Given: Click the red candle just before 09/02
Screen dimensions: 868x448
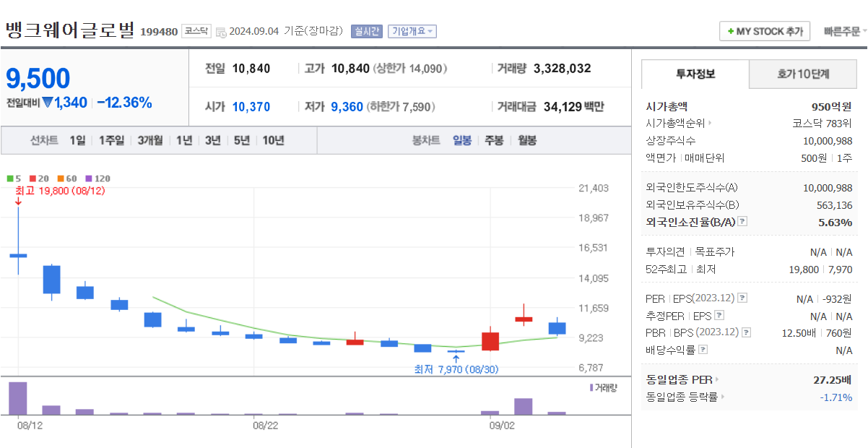Looking at the screenshot, I should pos(490,341).
